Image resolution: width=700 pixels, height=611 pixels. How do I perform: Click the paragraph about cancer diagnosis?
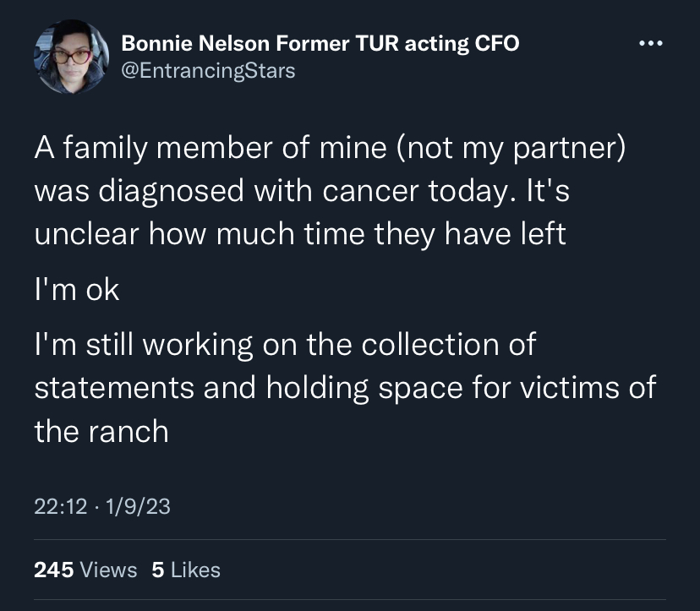[330, 191]
